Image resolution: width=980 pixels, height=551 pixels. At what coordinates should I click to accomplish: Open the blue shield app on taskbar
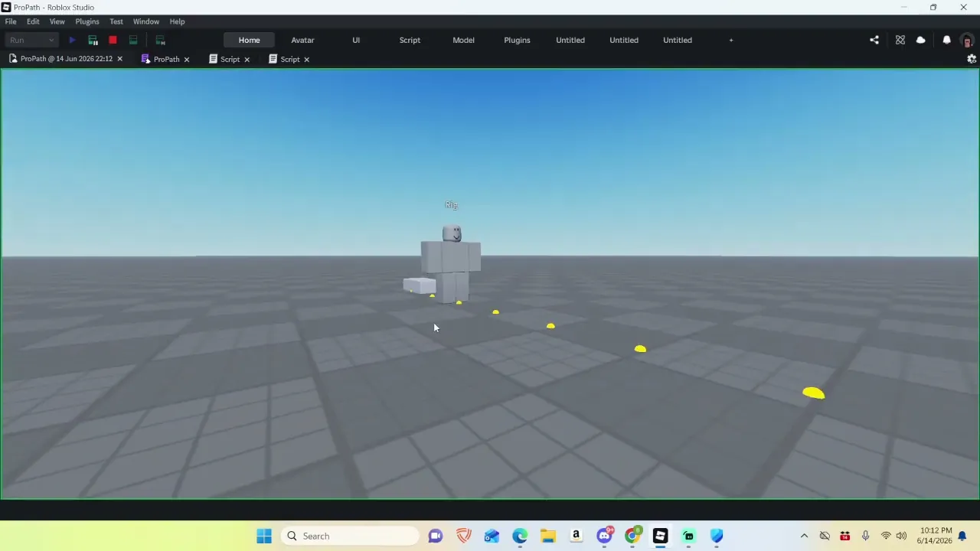click(717, 536)
